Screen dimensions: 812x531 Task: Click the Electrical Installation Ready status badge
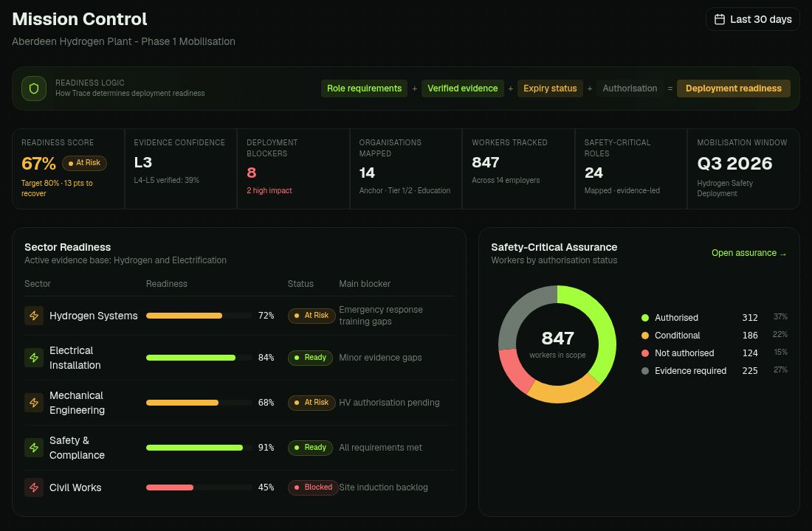(310, 358)
